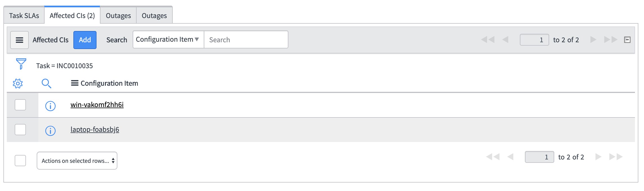Check the win-vakomf2hh6i row checkbox
This screenshot has height=191, width=644.
(20, 105)
